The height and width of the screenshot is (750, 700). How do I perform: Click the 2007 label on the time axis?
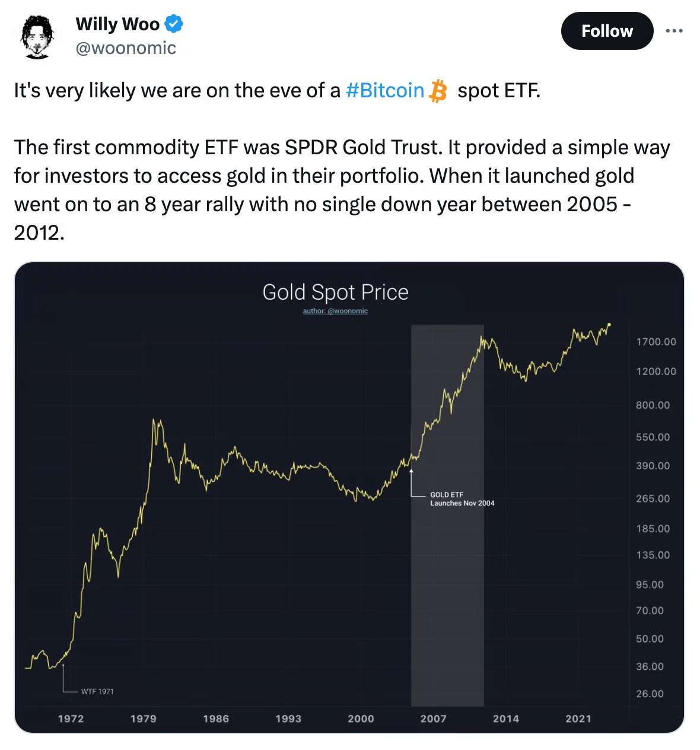[x=433, y=719]
